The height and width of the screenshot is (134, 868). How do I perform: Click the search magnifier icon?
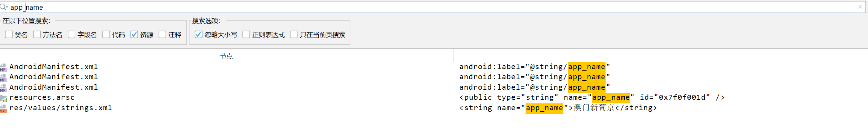(x=3, y=6)
